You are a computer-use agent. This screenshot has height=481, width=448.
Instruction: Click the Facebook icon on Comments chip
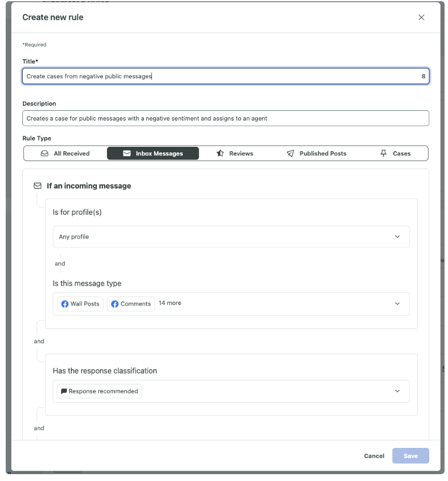tap(115, 304)
